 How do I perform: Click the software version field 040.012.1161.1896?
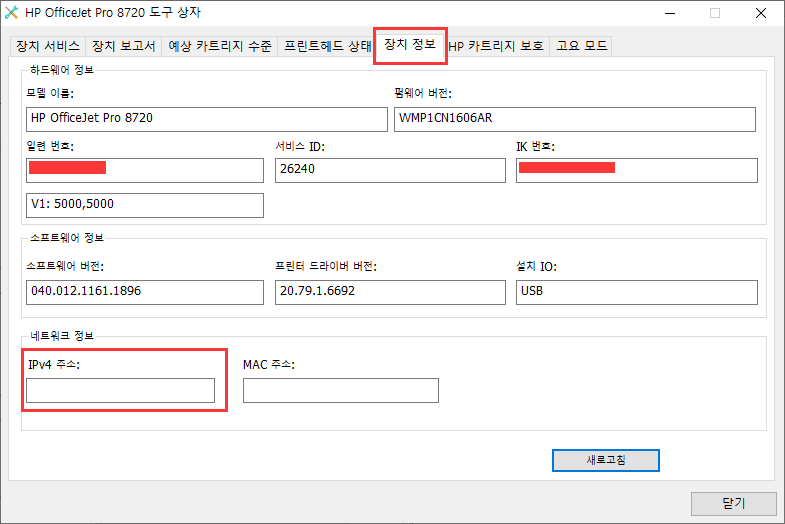point(145,292)
